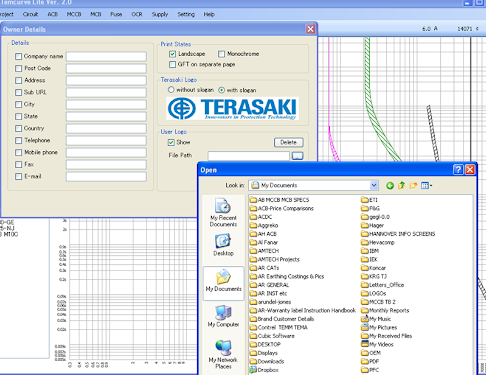Toggle the Company name checkbox
486x375 pixels.
19,56
